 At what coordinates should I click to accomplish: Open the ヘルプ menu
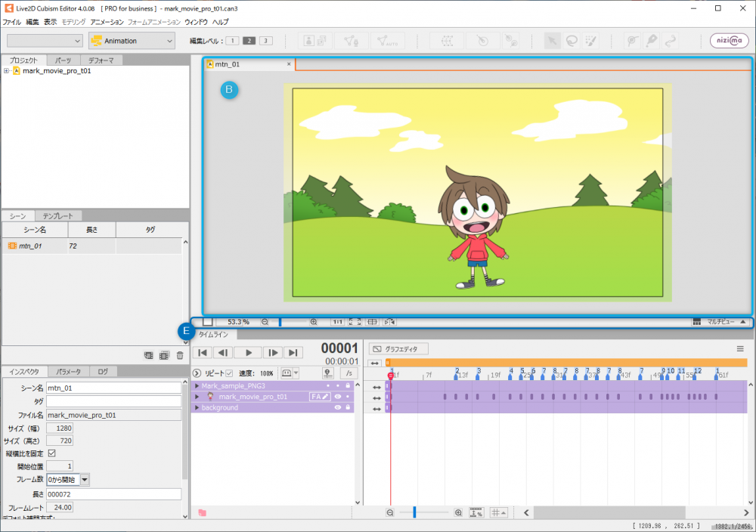coord(220,22)
